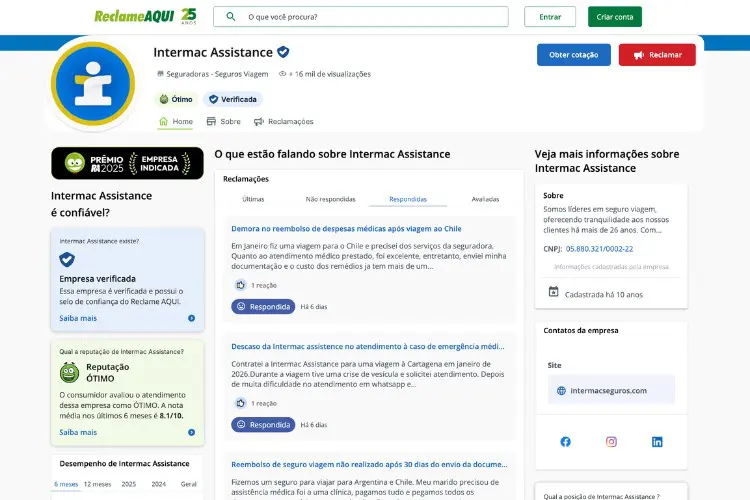Click the Empresa verificada shield icon
This screenshot has height=500, width=750.
click(67, 259)
